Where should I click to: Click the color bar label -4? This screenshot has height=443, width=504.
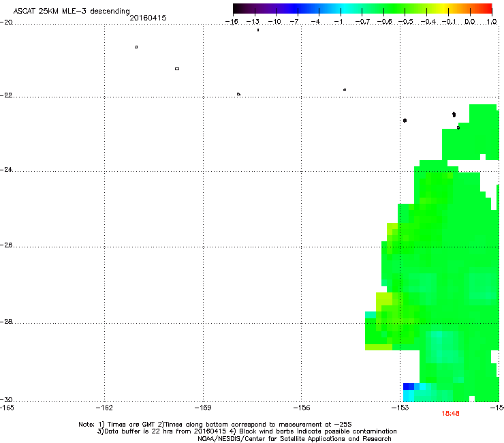[x=315, y=22]
